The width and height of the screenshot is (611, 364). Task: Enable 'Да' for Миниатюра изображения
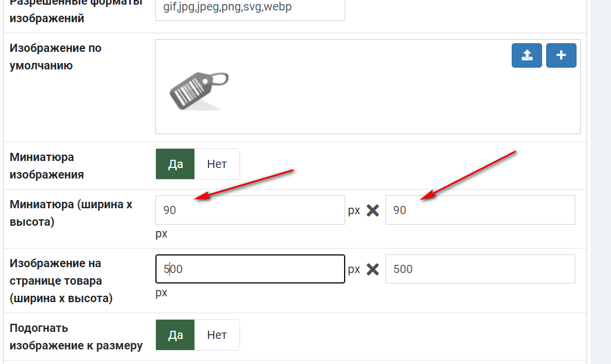coord(175,164)
